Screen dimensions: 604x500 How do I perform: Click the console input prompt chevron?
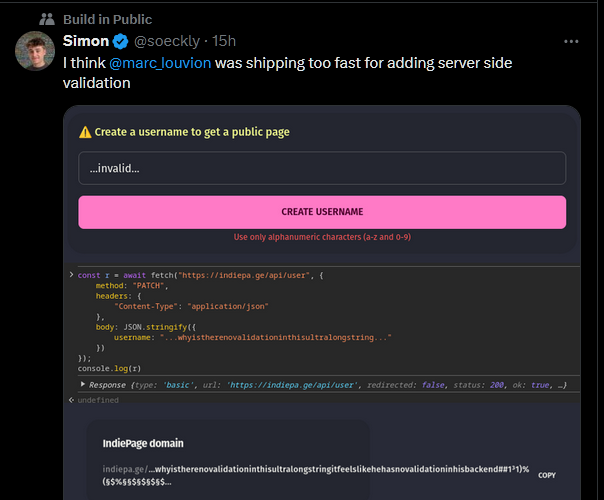(71, 274)
